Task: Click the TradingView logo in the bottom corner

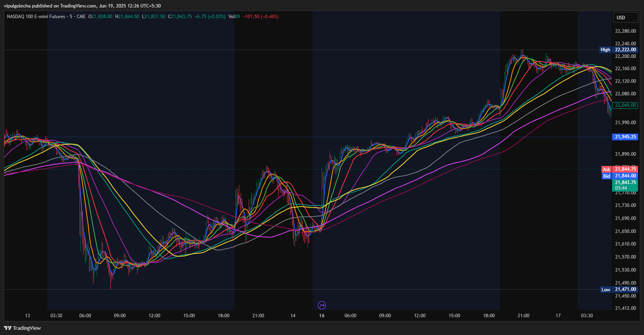Action: point(22,328)
